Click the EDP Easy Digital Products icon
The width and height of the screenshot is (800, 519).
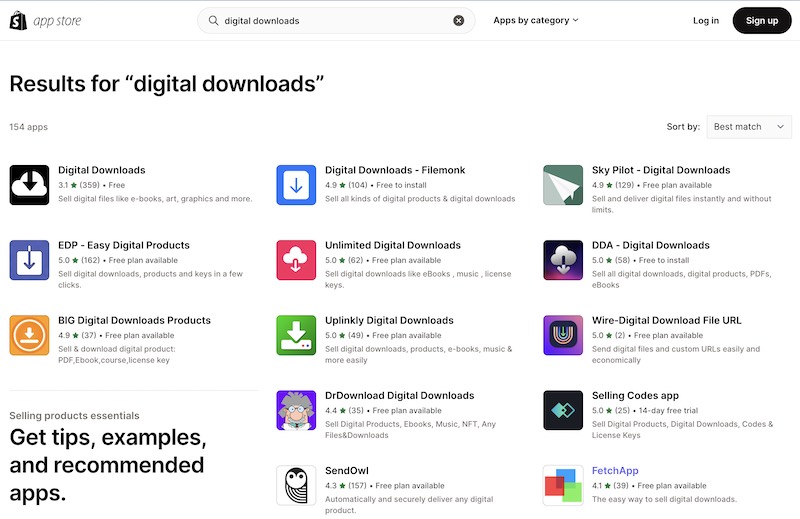tap(29, 260)
